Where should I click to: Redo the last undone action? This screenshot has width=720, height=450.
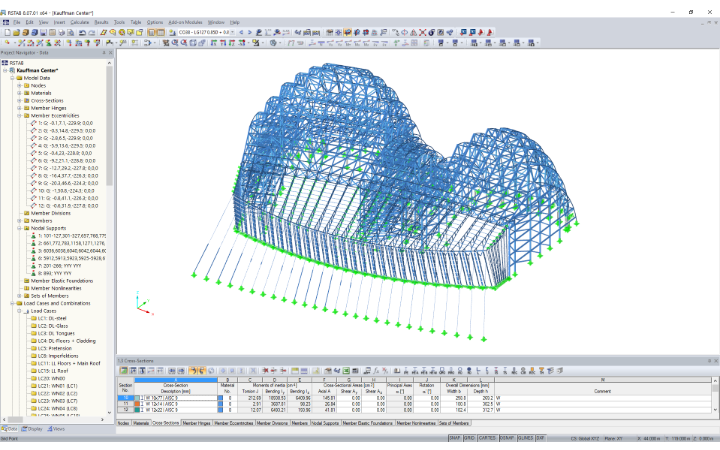pyautogui.click(x=92, y=33)
